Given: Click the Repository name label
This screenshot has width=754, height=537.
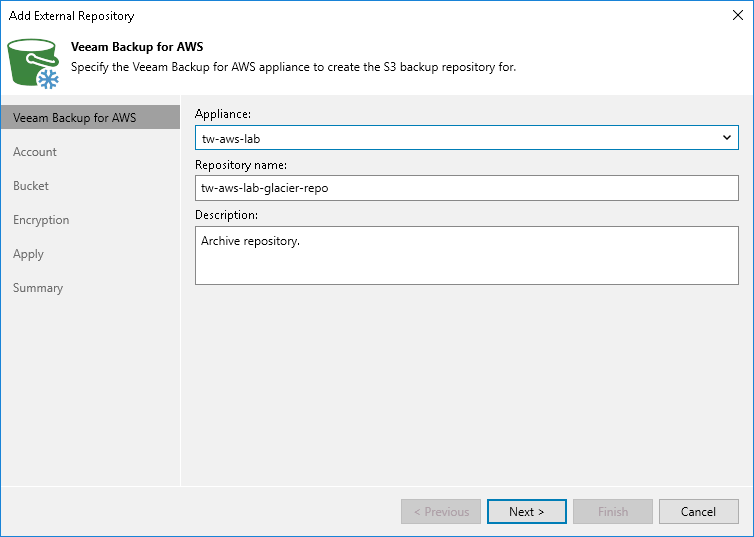Looking at the screenshot, I should coord(241,164).
